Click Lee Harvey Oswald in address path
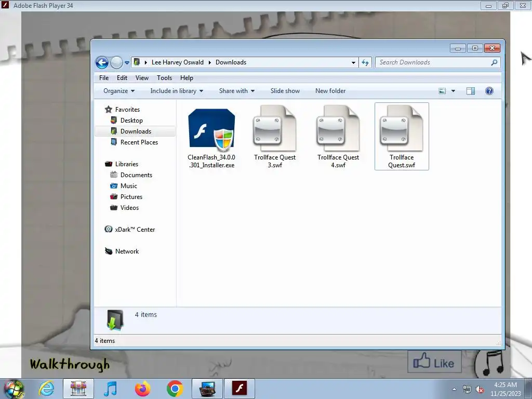This screenshot has width=532, height=399. 178,62
